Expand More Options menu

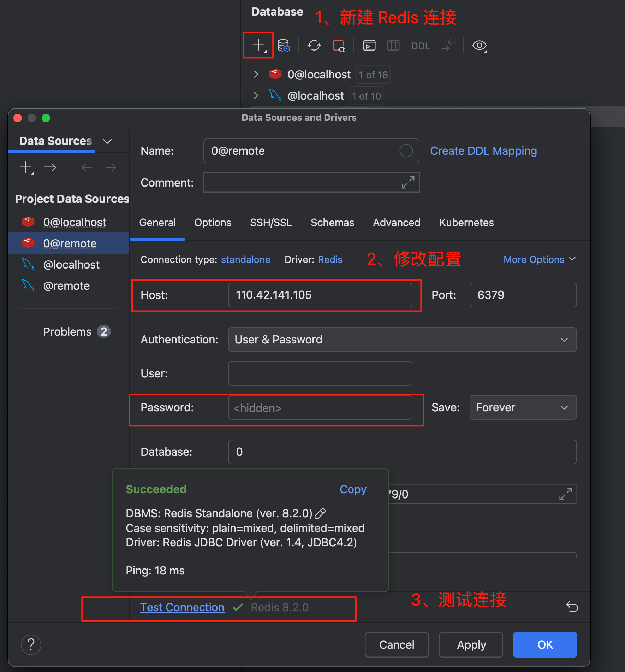coord(539,259)
